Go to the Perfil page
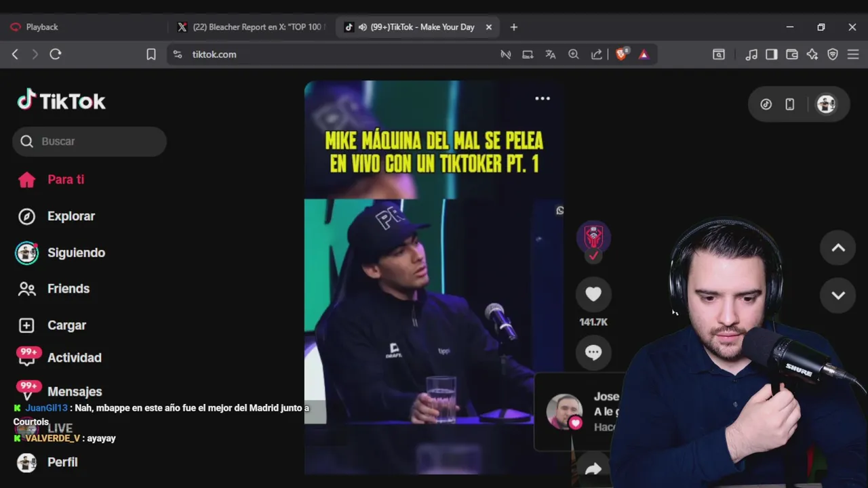868x488 pixels. [62, 462]
